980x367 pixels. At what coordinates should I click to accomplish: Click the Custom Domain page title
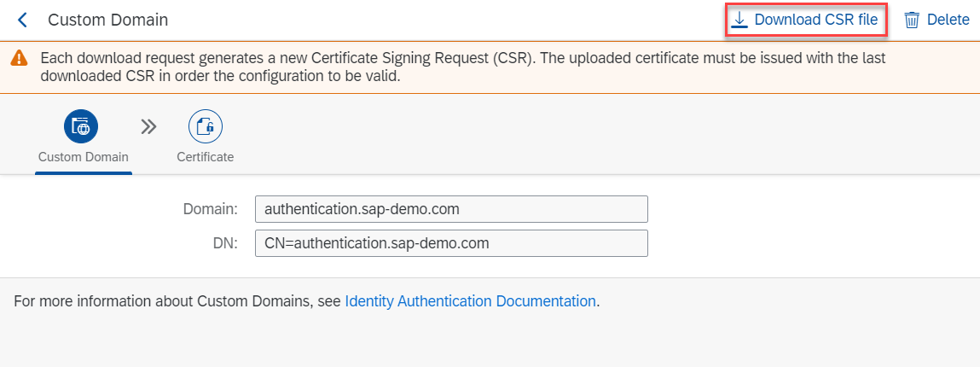[x=108, y=20]
